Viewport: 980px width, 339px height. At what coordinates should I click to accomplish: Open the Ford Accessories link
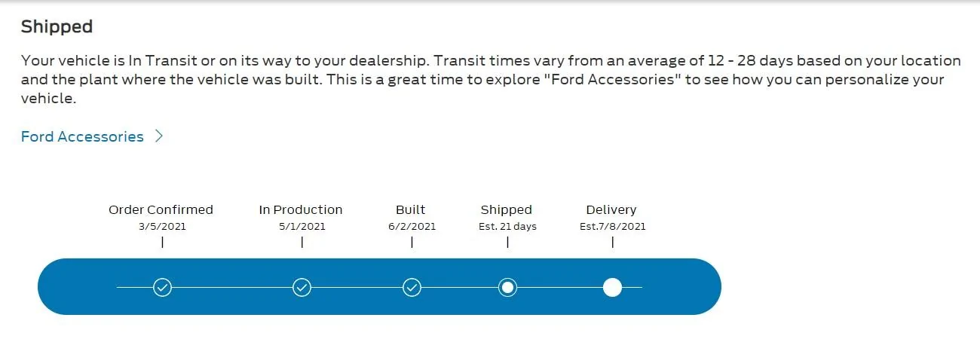(82, 136)
